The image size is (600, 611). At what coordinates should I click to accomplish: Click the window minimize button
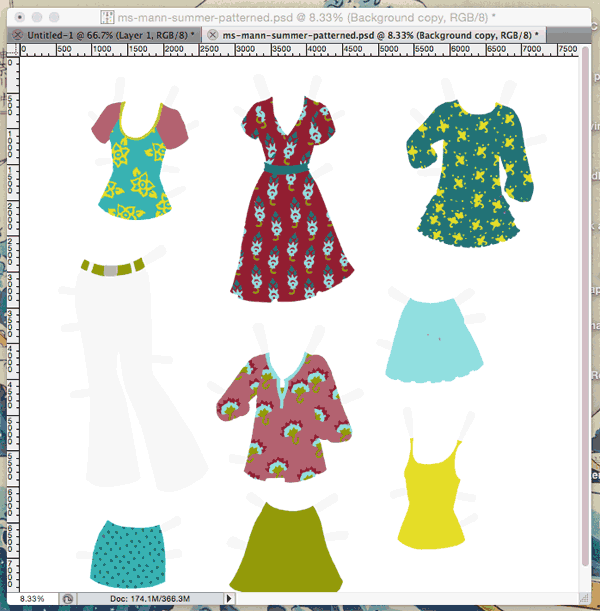[37, 17]
